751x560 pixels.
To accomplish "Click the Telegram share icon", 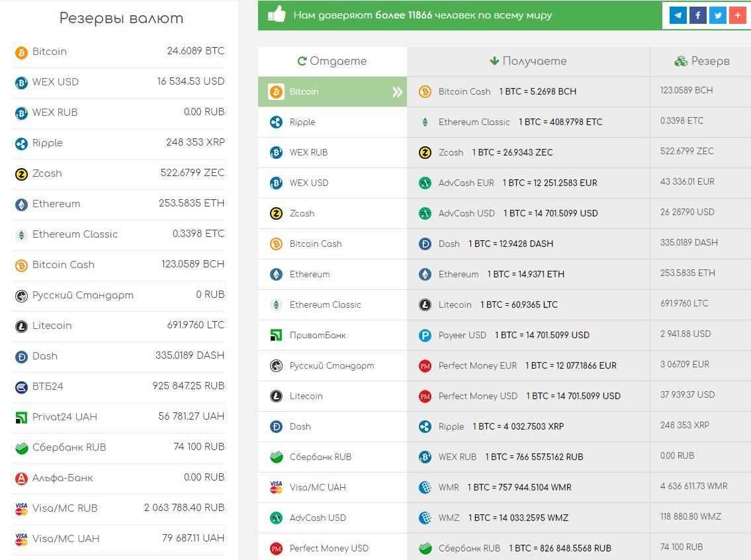I will (678, 15).
